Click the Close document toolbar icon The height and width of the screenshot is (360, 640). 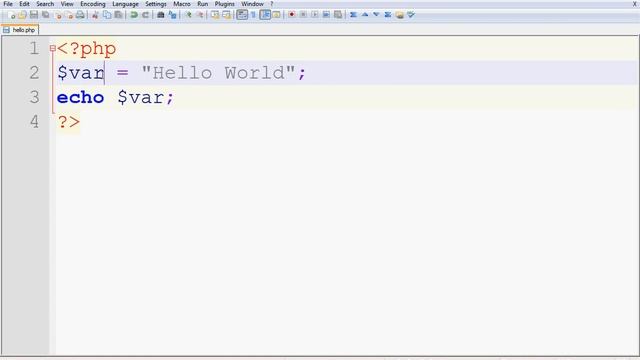58,15
